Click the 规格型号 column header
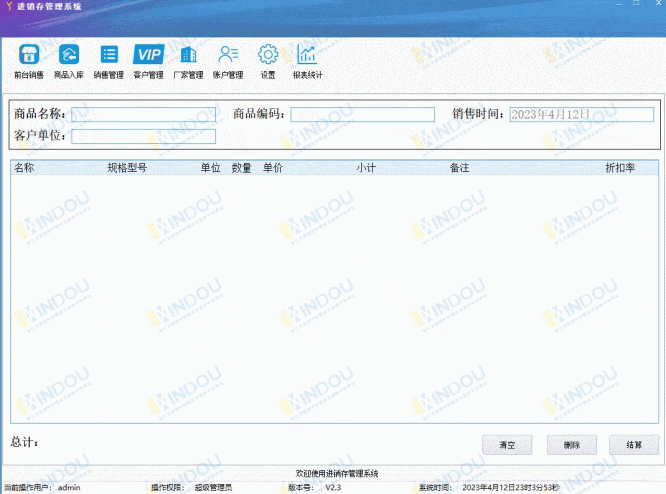 click(127, 168)
